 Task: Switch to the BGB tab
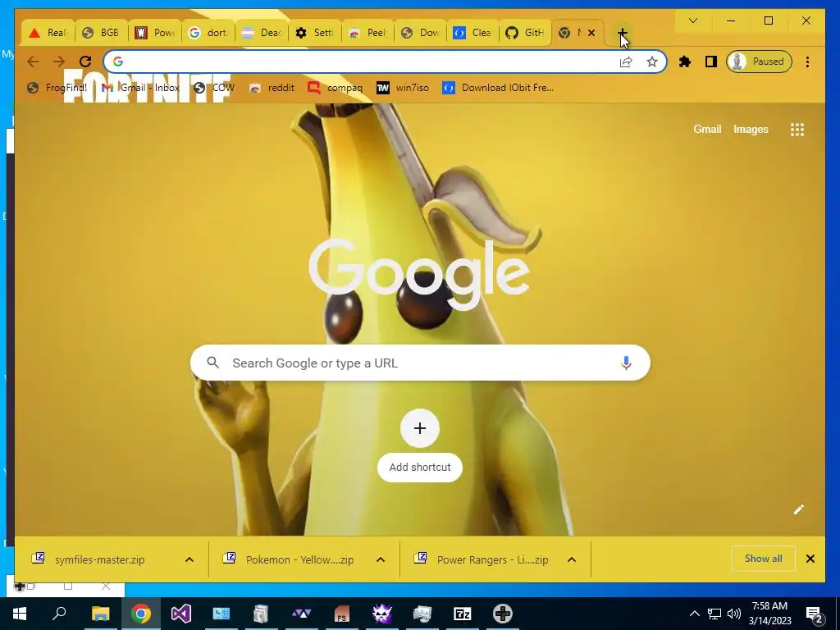click(101, 33)
